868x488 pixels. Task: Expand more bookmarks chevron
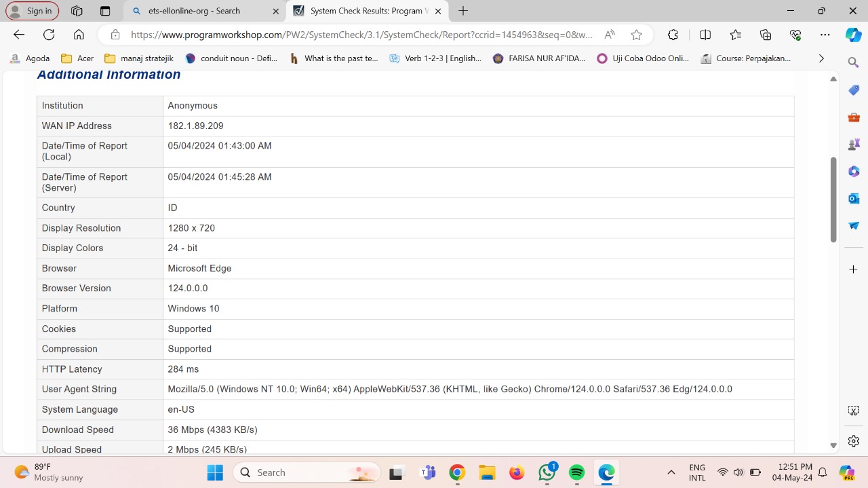click(821, 58)
